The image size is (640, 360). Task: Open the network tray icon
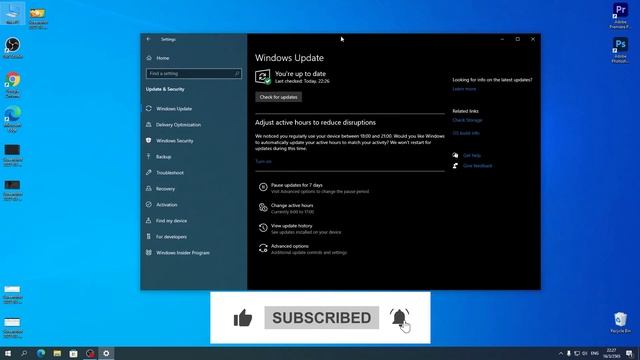[x=577, y=353]
